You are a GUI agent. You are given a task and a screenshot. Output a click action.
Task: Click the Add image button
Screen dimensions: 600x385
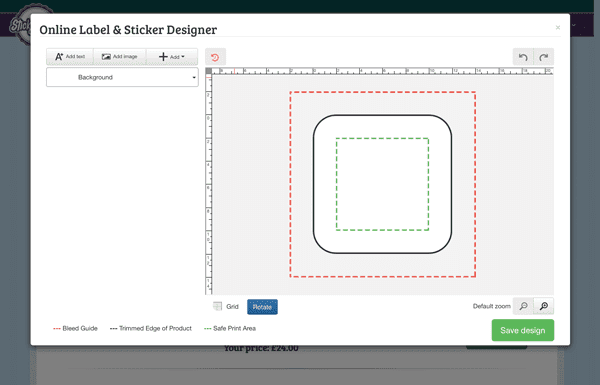pos(120,57)
